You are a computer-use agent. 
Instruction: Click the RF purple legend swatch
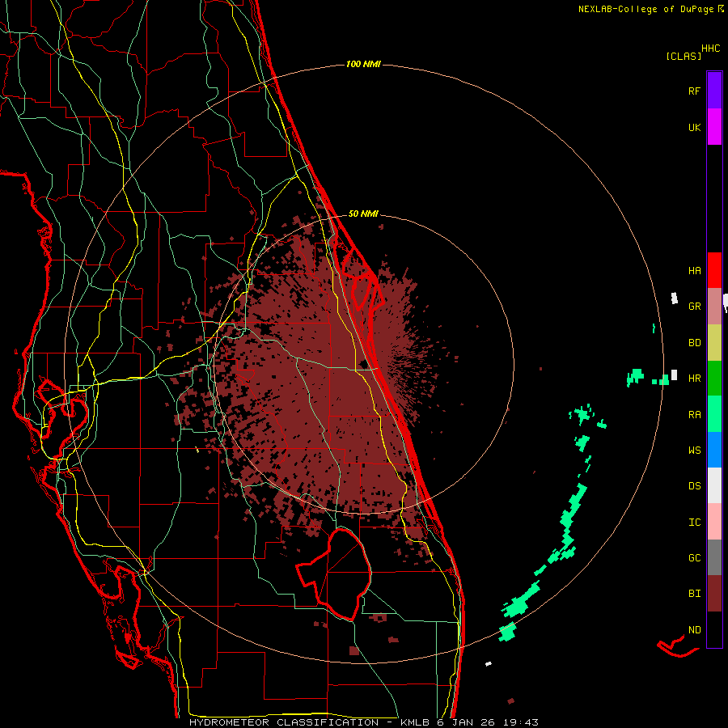click(x=714, y=91)
